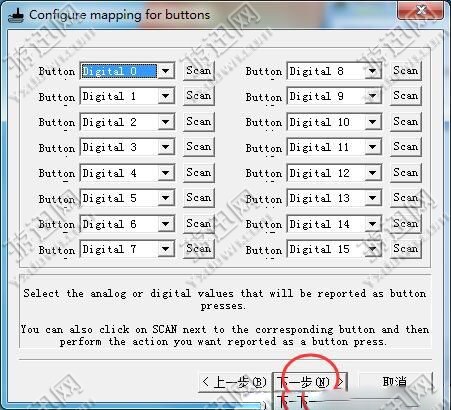Proceed with the 下一步(N) button
Screen dimensions: 451x410
pyautogui.click(x=310, y=382)
